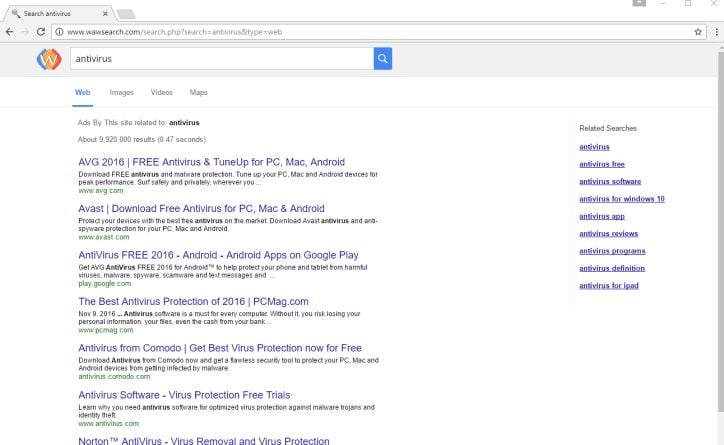Open www.pcmag.com green URL

point(106,330)
